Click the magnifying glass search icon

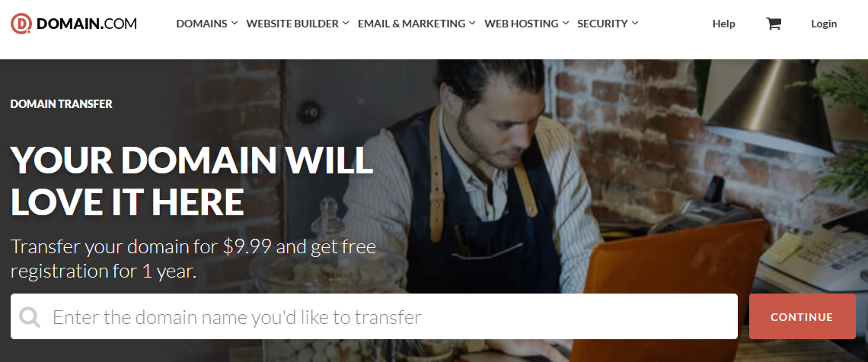pos(30,316)
